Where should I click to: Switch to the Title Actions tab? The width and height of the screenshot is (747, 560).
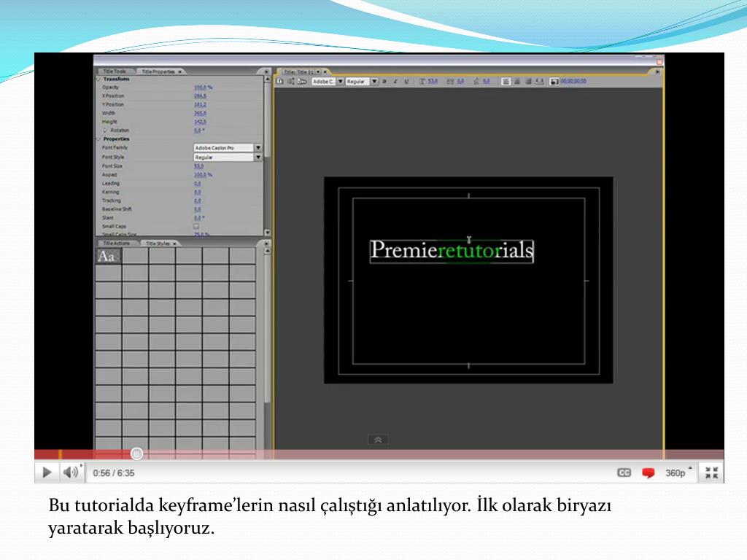117,244
